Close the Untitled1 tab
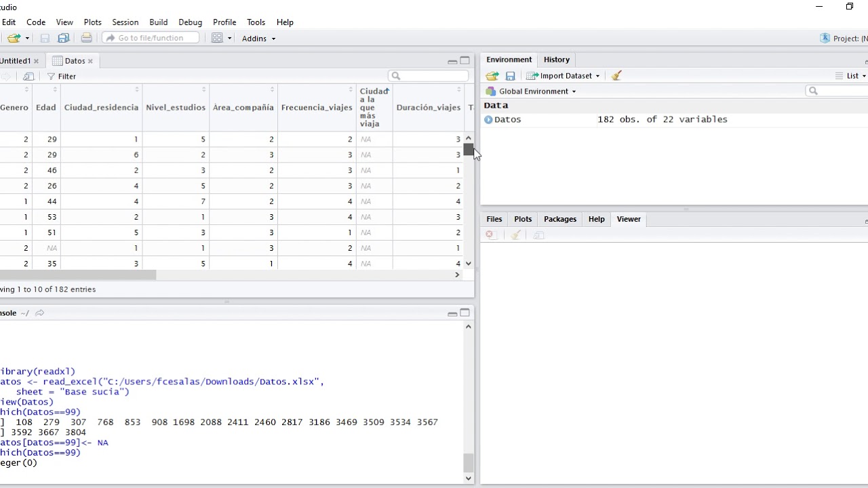The width and height of the screenshot is (868, 488). click(x=37, y=61)
